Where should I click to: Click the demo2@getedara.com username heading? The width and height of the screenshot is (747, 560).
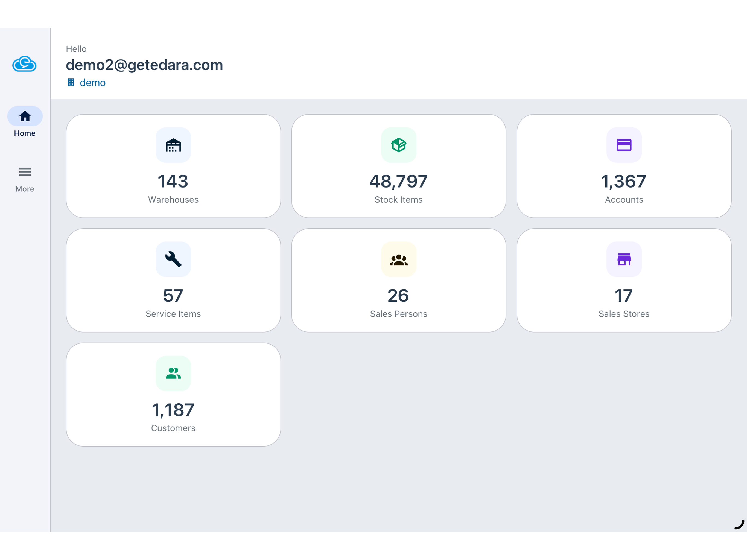tap(145, 65)
